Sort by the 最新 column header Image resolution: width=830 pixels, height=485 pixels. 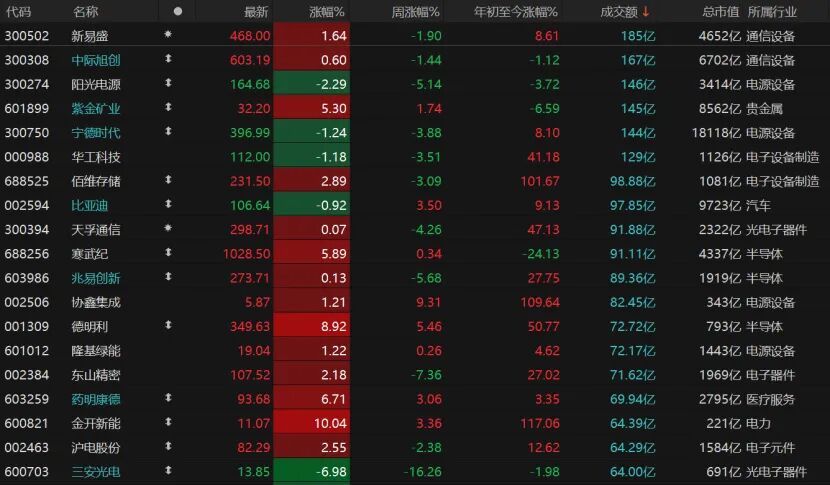256,12
